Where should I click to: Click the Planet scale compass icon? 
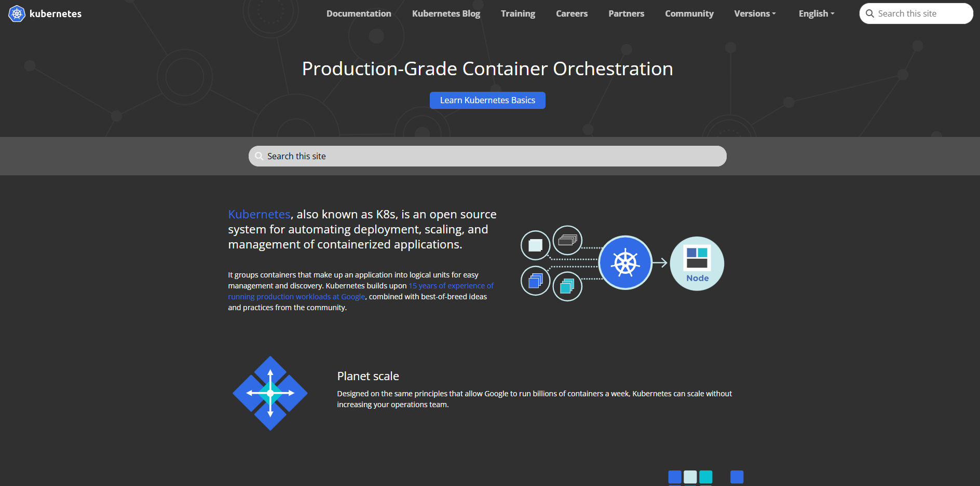coord(270,393)
